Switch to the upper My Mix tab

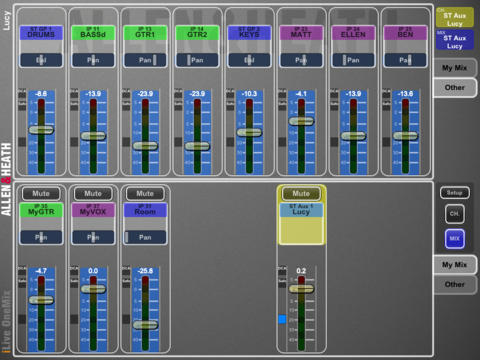point(455,68)
